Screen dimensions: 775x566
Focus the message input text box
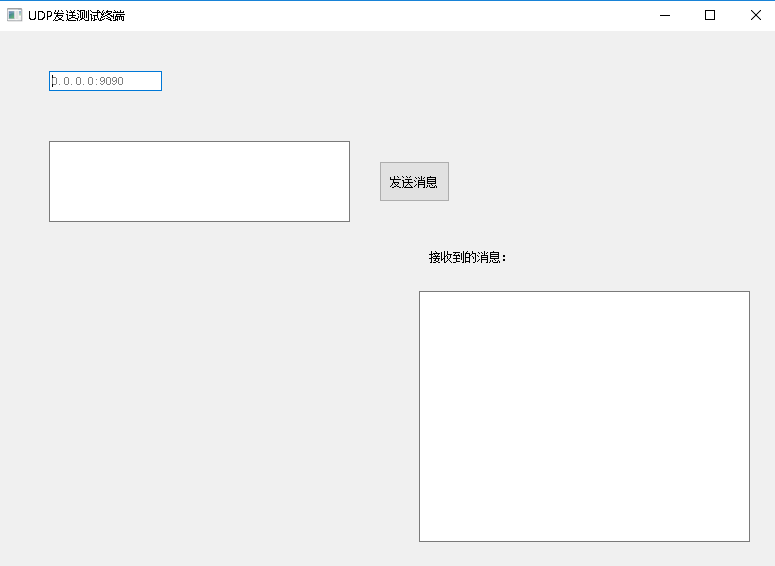199,181
